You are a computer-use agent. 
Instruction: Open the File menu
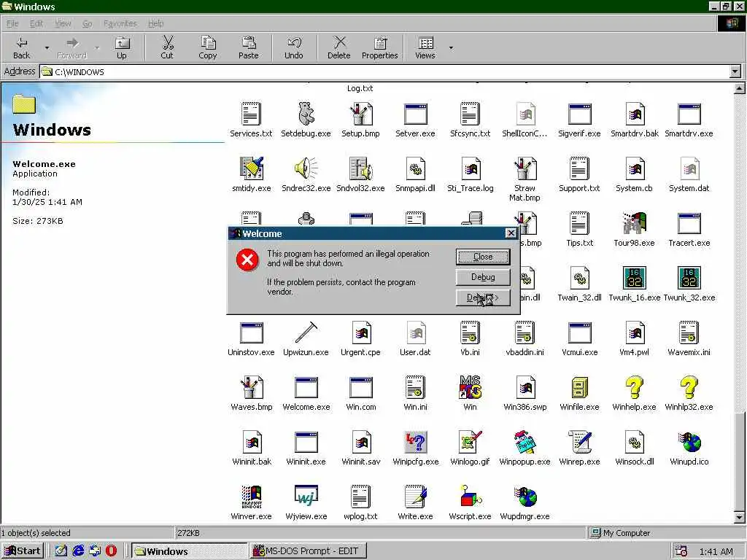[x=12, y=23]
